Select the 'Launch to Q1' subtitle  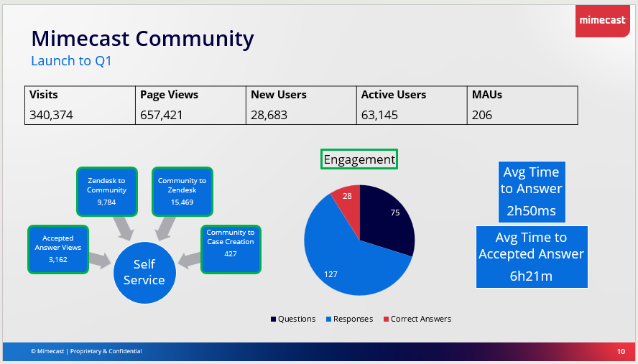pyautogui.click(x=71, y=61)
